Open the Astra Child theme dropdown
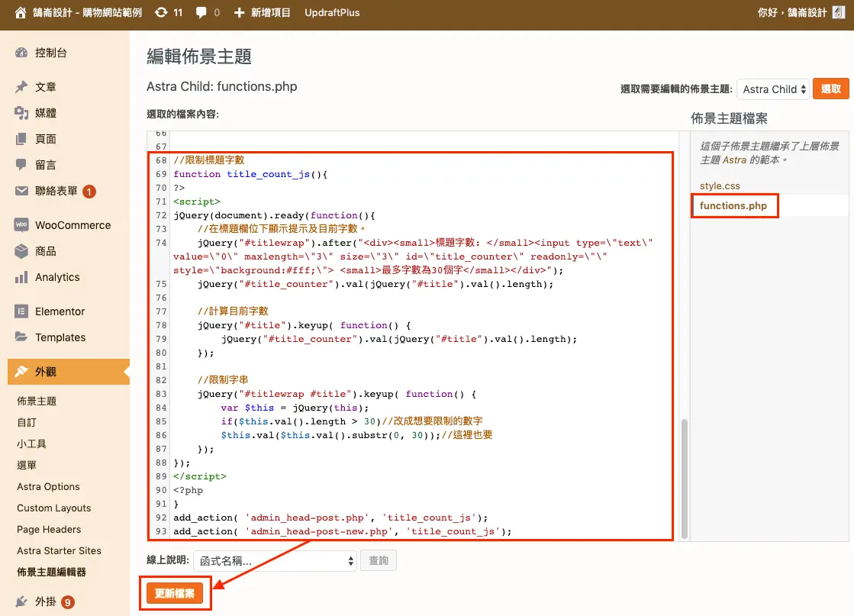The width and height of the screenshot is (854, 616). (x=773, y=89)
